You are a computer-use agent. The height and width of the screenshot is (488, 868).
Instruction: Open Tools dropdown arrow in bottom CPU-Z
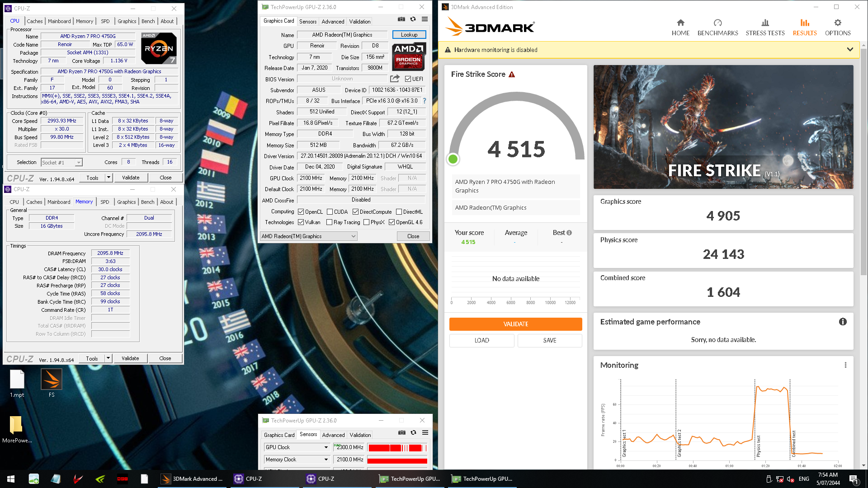point(108,358)
